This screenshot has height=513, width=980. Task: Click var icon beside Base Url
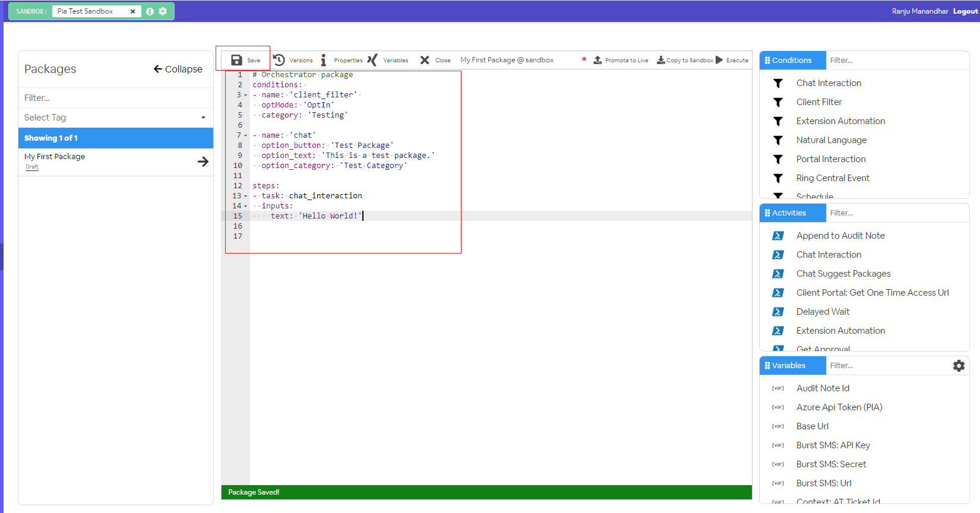tap(777, 426)
